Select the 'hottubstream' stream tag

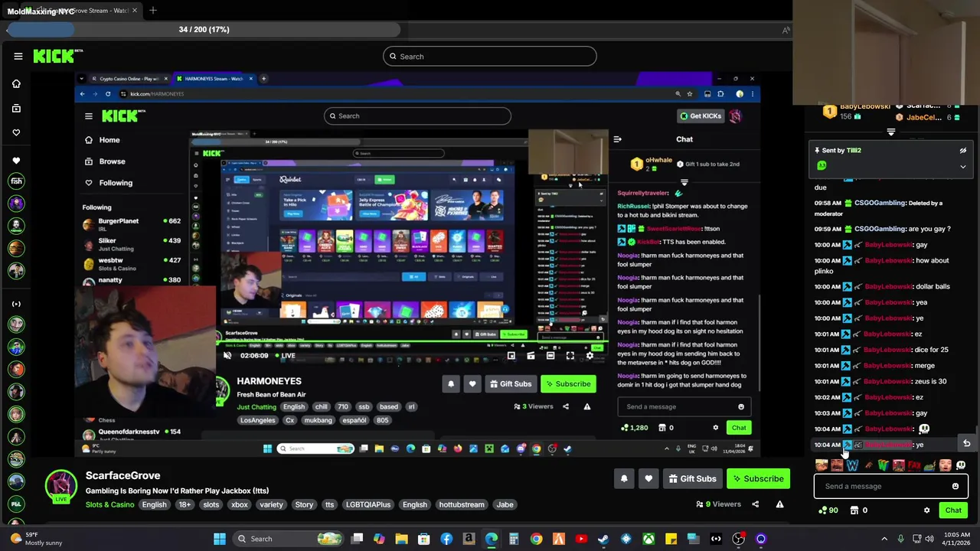pyautogui.click(x=462, y=504)
